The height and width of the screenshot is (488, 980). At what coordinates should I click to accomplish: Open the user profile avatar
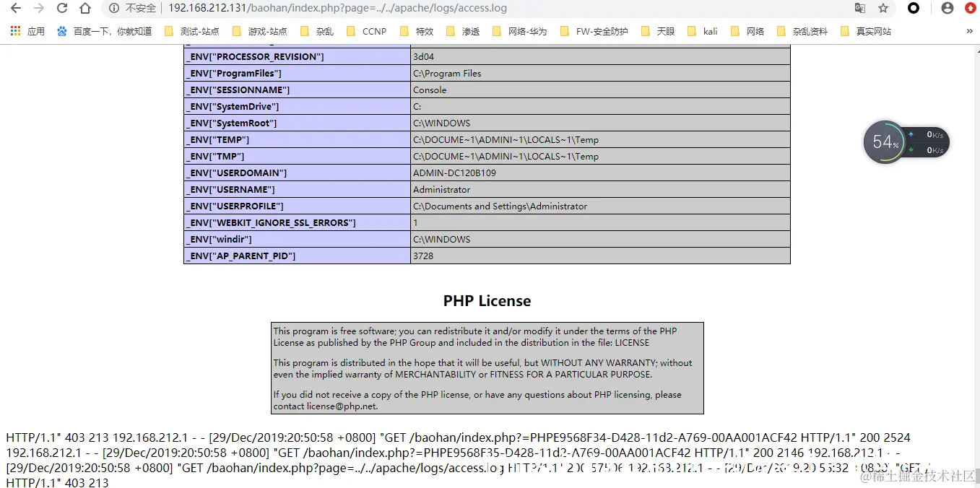pyautogui.click(x=948, y=9)
